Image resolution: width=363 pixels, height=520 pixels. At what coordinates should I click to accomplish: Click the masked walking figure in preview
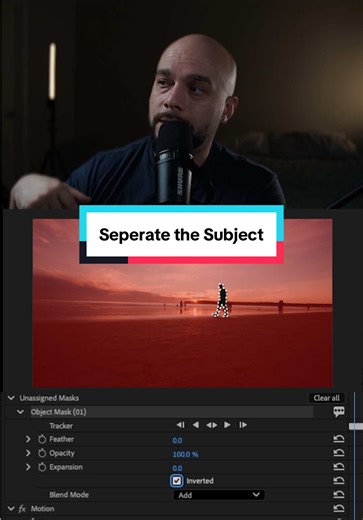221,301
